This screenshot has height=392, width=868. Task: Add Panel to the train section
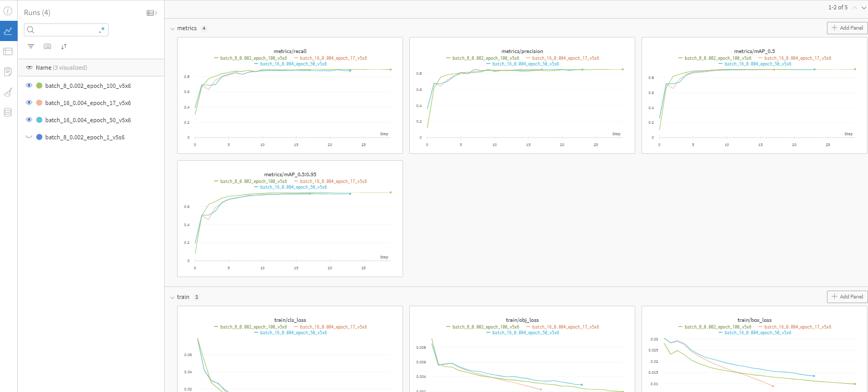click(x=847, y=297)
